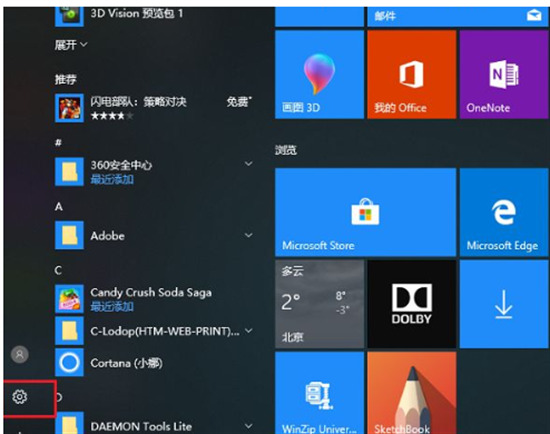Click 最近添加 under Candy Crush Soda Saga

(112, 306)
